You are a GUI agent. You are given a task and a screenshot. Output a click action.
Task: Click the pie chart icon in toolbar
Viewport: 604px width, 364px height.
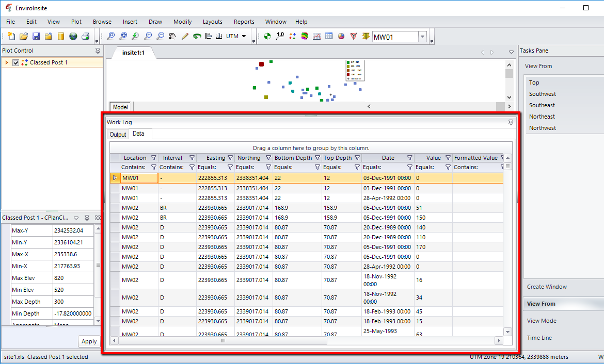coord(341,36)
